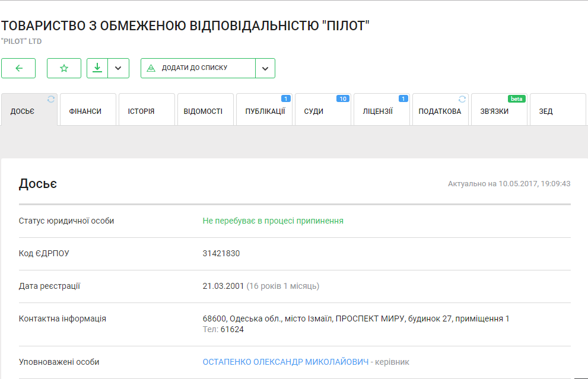
Task: Open the Публікації tab
Action: pyautogui.click(x=265, y=111)
